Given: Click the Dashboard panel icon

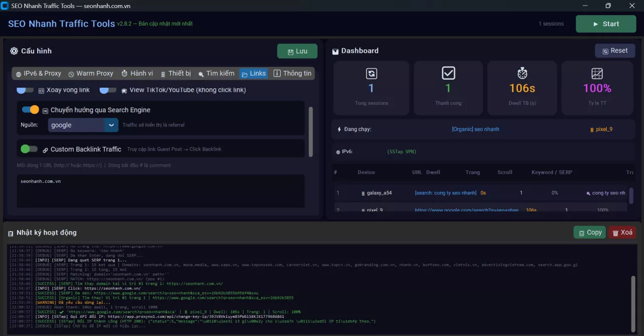Looking at the screenshot, I should click(336, 51).
